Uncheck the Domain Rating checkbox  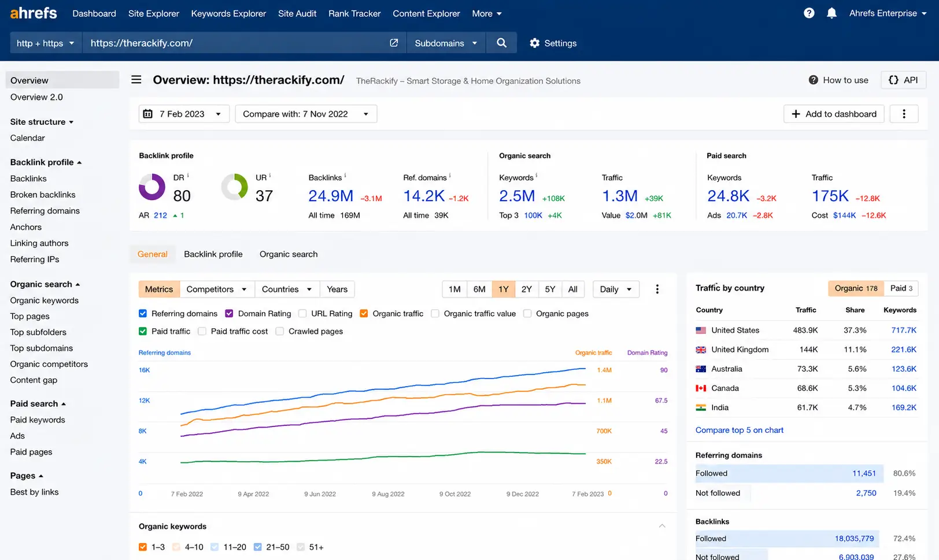[x=229, y=313]
